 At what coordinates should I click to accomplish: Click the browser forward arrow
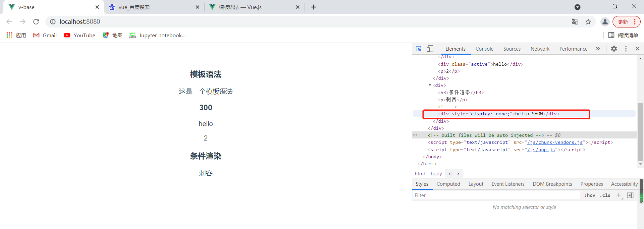click(x=22, y=22)
